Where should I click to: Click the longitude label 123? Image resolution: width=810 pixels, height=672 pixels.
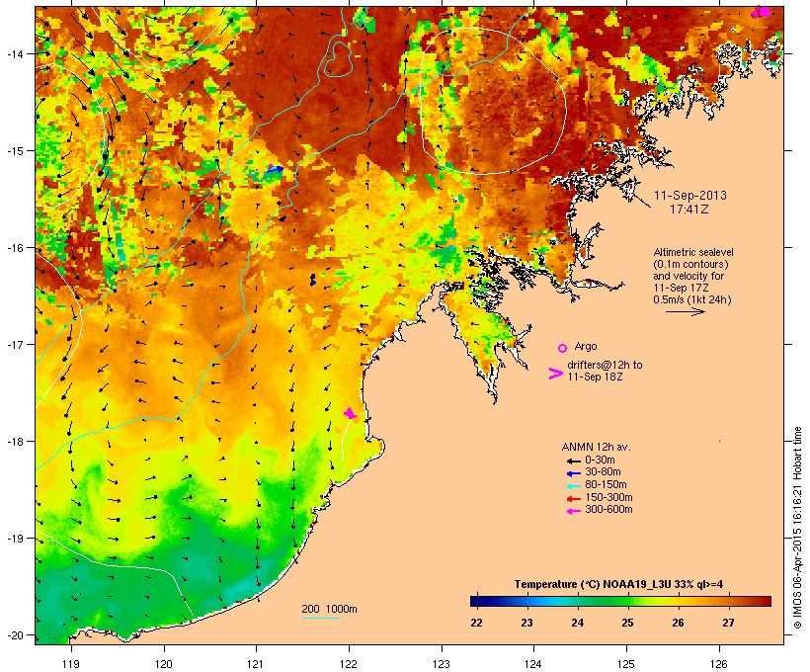pos(442,664)
